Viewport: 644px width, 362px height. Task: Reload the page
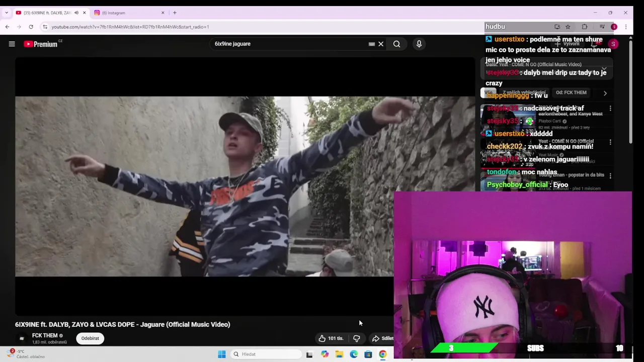pos(31,27)
